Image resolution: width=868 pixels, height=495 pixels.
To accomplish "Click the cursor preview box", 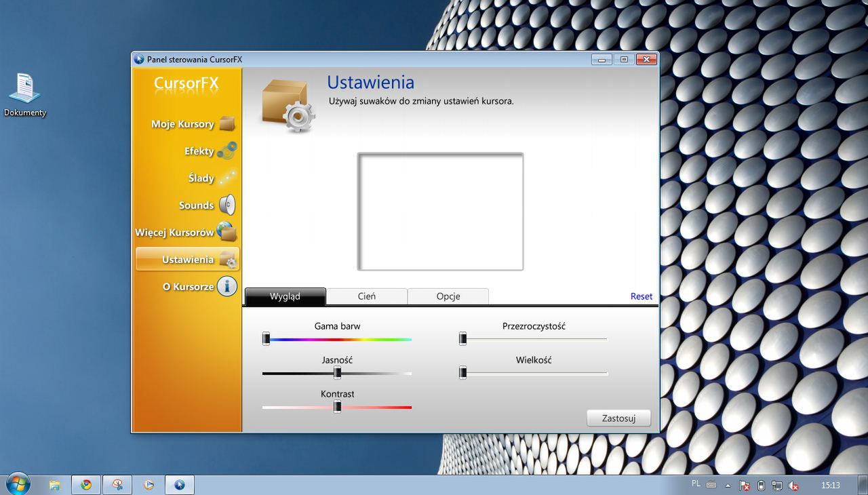I will click(x=440, y=212).
